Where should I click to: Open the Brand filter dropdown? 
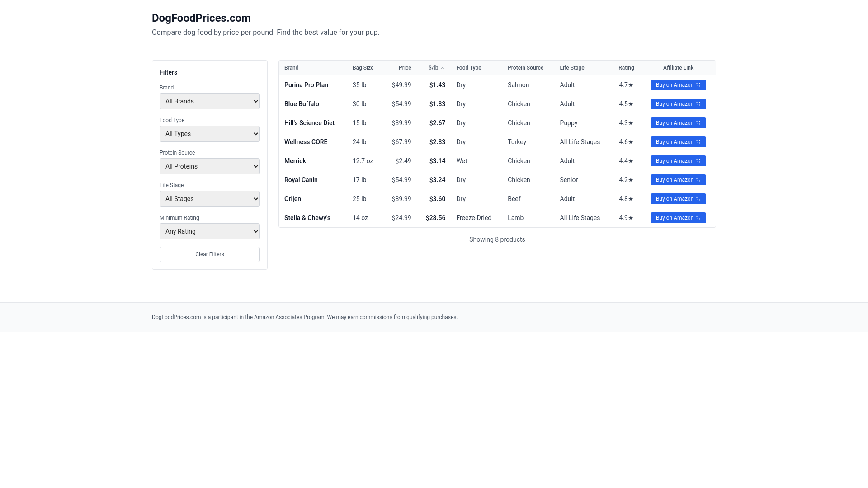[210, 101]
